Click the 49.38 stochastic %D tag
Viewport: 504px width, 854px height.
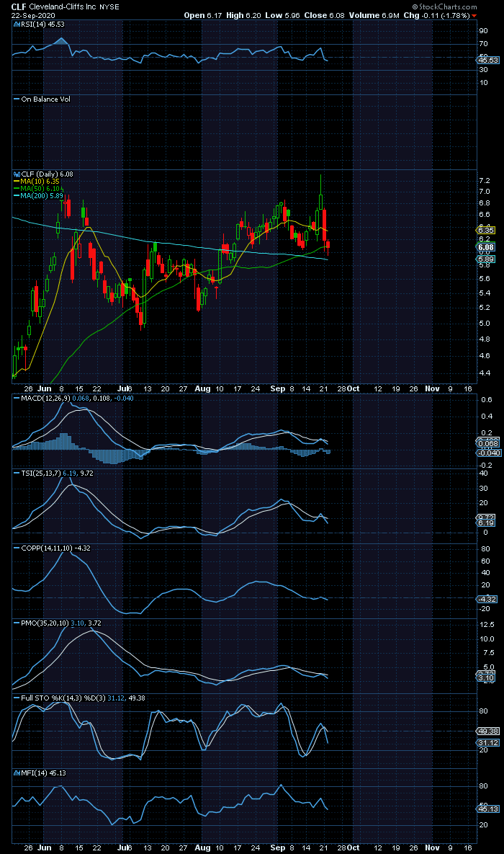(x=487, y=731)
